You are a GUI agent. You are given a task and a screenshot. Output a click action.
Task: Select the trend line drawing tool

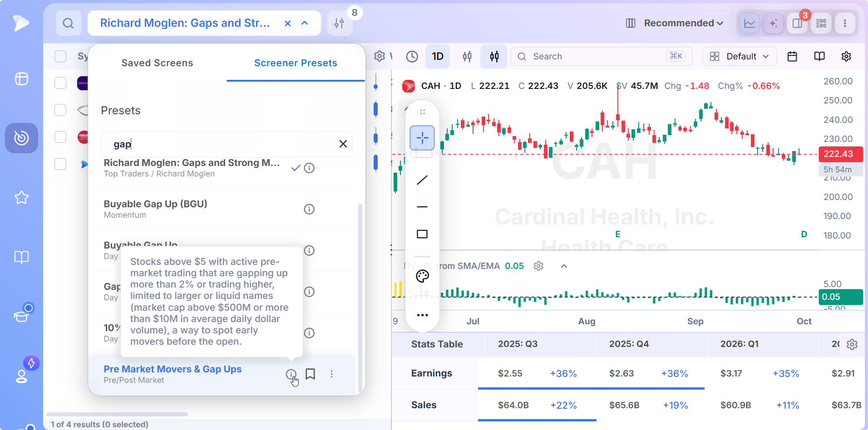422,180
